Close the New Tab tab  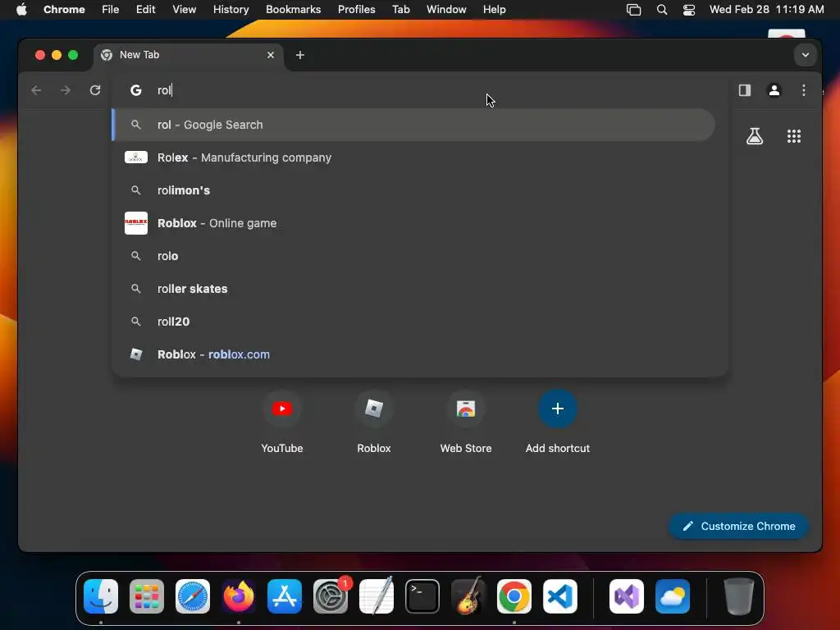271,55
